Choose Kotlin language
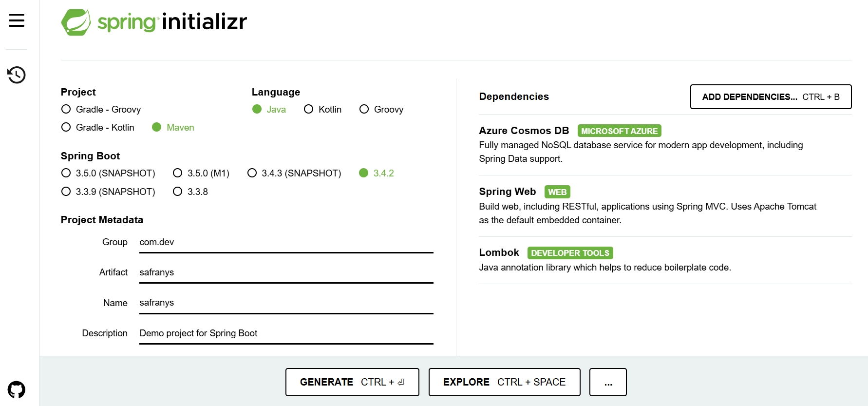 pyautogui.click(x=322, y=109)
